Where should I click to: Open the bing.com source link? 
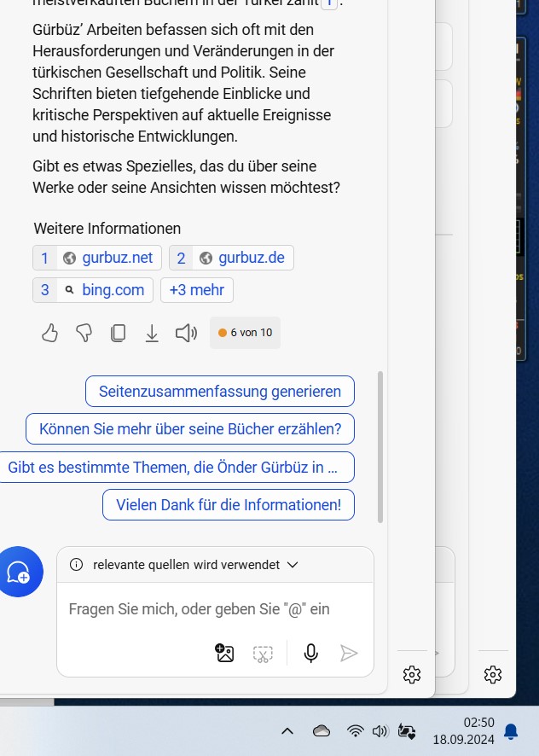pyautogui.click(x=93, y=290)
